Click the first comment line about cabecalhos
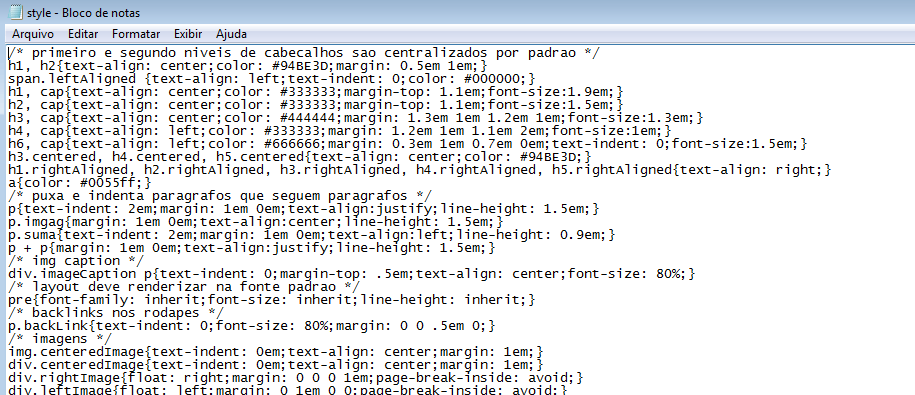The image size is (915, 395). (x=304, y=53)
